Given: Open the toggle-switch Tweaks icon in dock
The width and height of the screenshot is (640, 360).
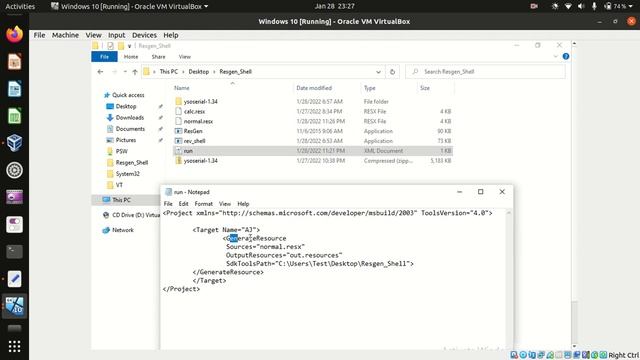Looking at the screenshot, I should (14, 224).
